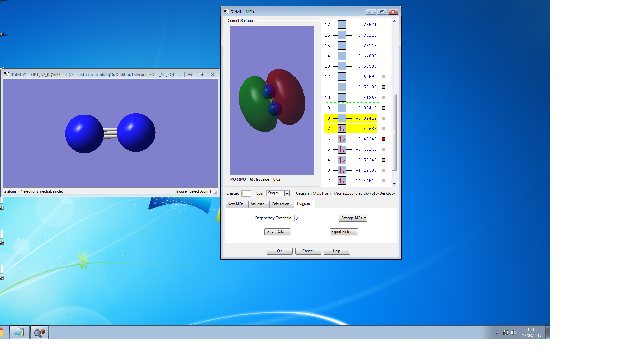
Task: Click the MOs window title bar icon
Action: 226,12
